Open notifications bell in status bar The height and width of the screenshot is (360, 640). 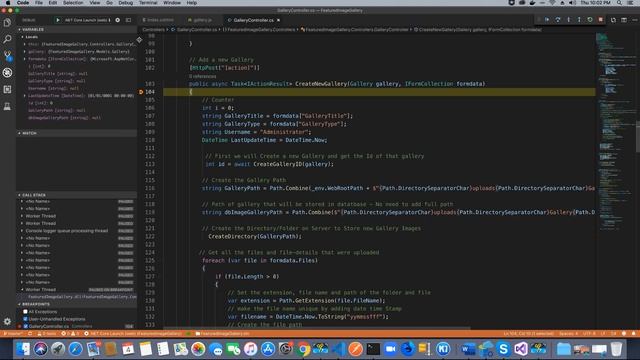tap(633, 333)
